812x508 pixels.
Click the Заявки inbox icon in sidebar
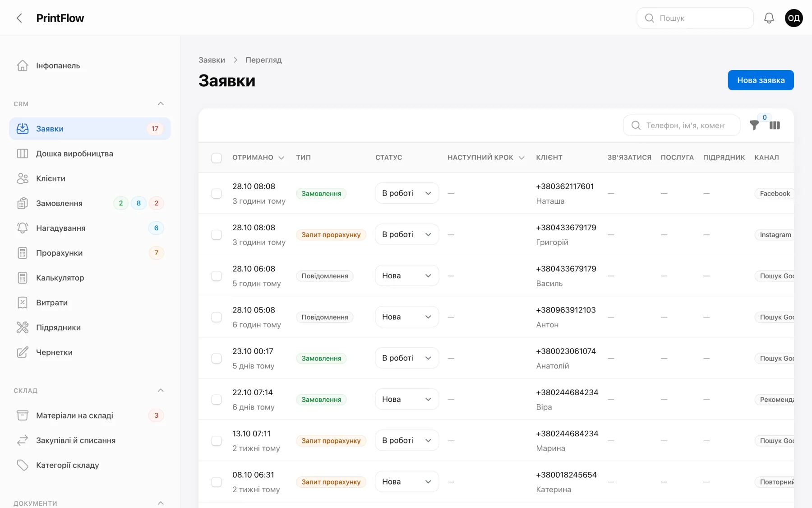(23, 129)
